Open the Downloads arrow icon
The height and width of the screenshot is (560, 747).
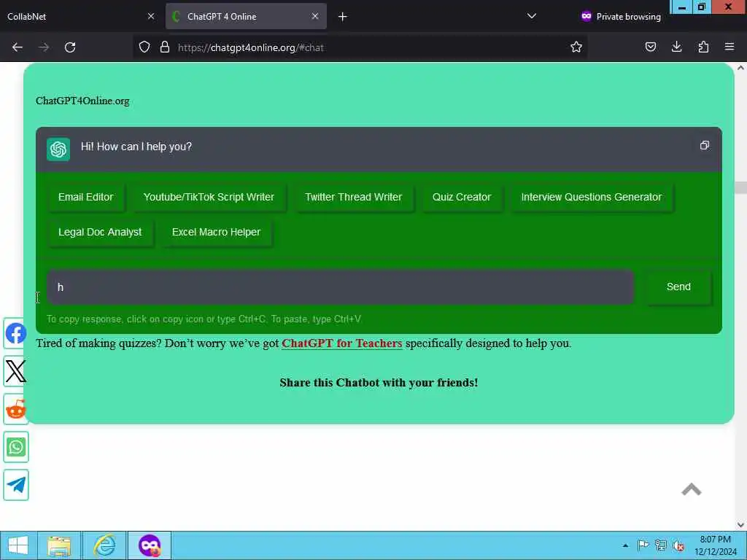pos(676,47)
